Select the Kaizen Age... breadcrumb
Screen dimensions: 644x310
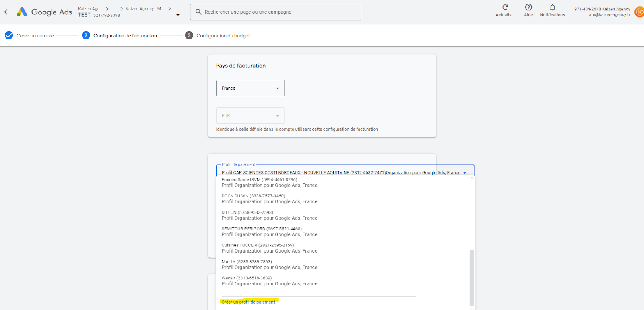(90, 9)
